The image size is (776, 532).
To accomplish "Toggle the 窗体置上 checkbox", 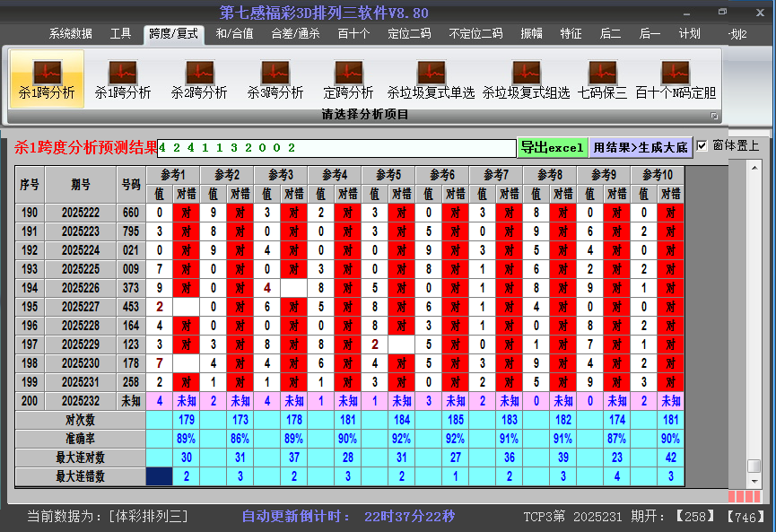I will tap(702, 146).
